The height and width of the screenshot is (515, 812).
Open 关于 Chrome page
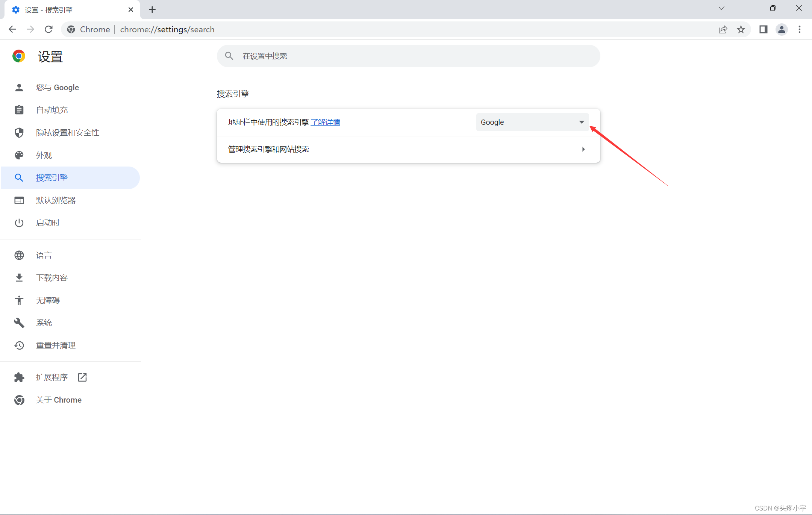[x=71, y=400]
